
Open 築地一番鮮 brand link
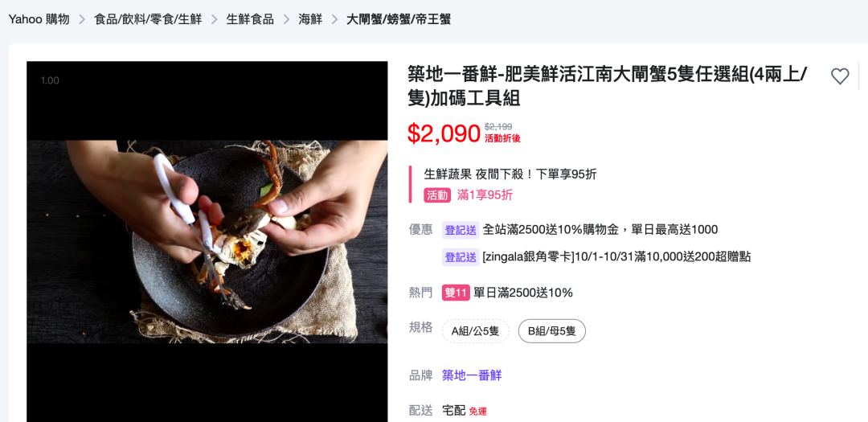click(472, 375)
